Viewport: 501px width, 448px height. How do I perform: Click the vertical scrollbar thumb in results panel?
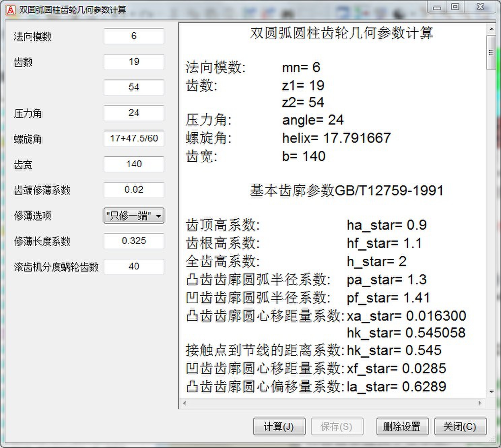[x=491, y=53]
